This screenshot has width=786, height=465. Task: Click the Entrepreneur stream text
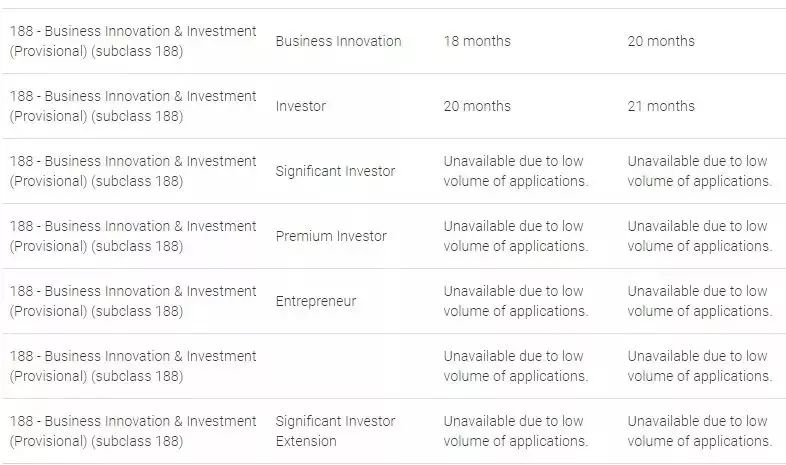tap(316, 301)
